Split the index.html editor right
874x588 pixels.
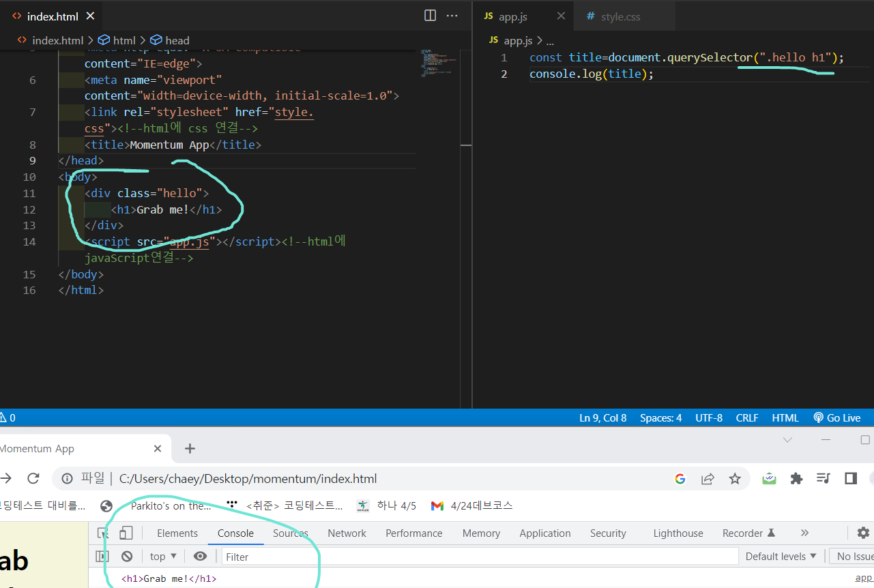431,16
